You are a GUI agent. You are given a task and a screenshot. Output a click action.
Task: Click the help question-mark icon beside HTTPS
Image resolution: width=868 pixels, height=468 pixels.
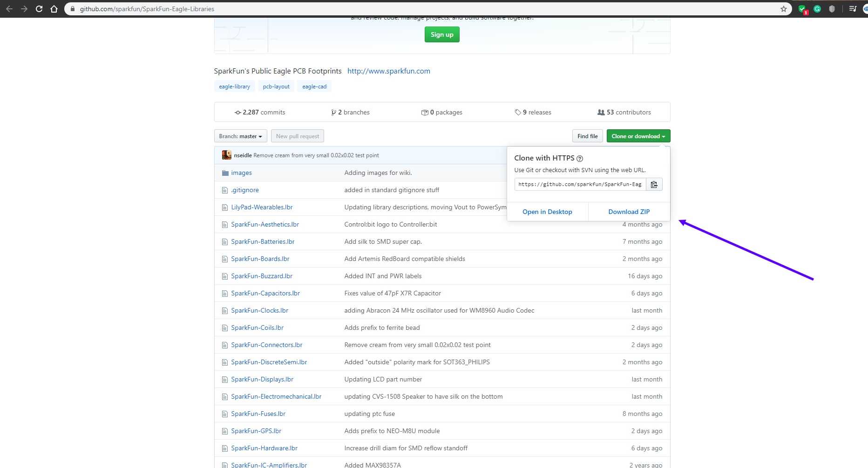click(x=580, y=159)
